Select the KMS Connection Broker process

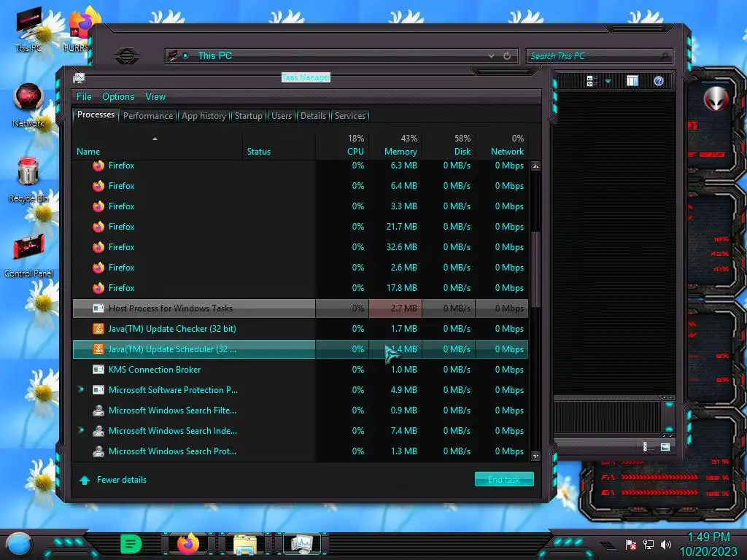[x=300, y=370]
